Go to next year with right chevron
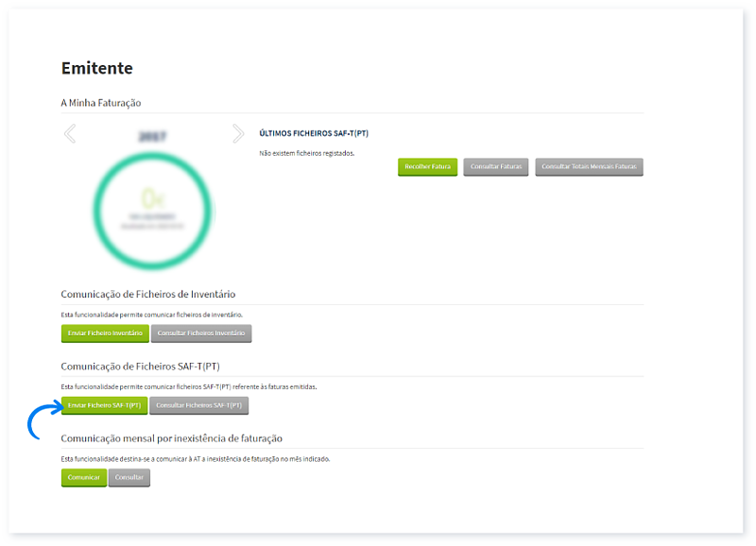This screenshot has height=546, width=756. click(x=238, y=134)
